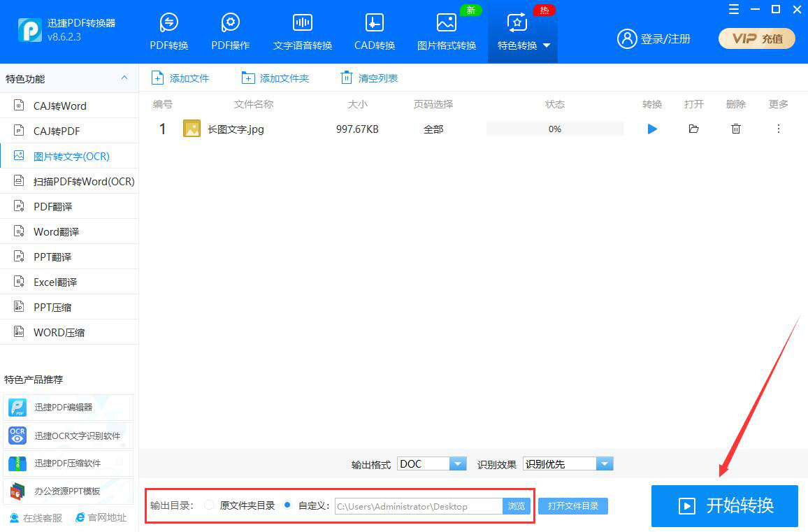Click the 长图文字.jpg image thumbnail
This screenshot has width=808, height=532.
(192, 129)
